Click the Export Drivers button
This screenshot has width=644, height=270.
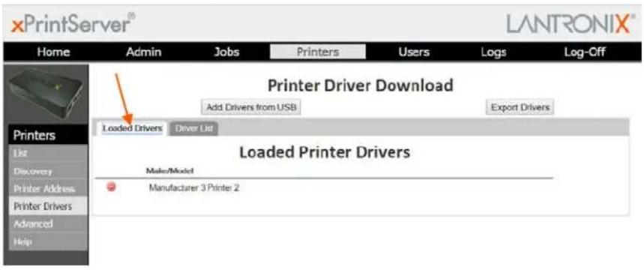[520, 107]
